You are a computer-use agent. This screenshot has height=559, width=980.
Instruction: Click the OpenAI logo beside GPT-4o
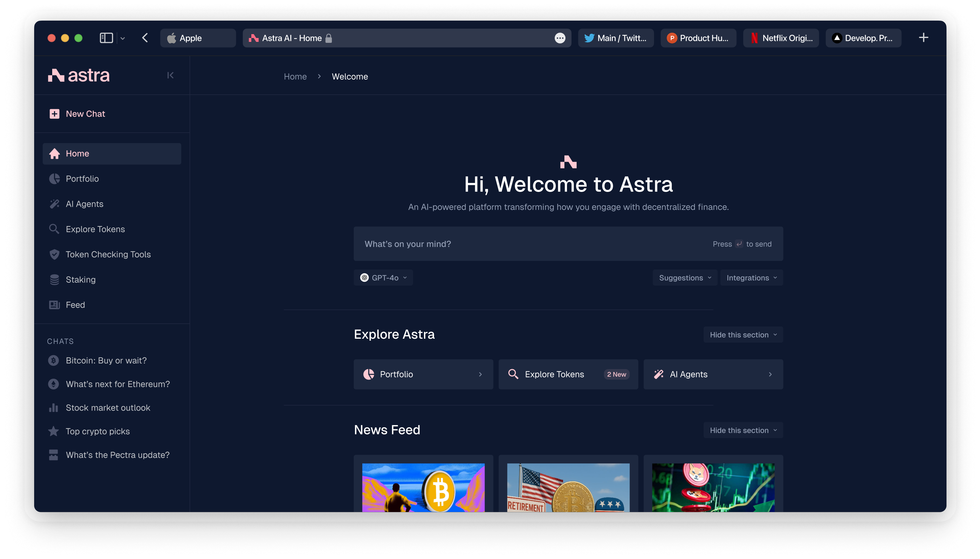[x=364, y=278]
